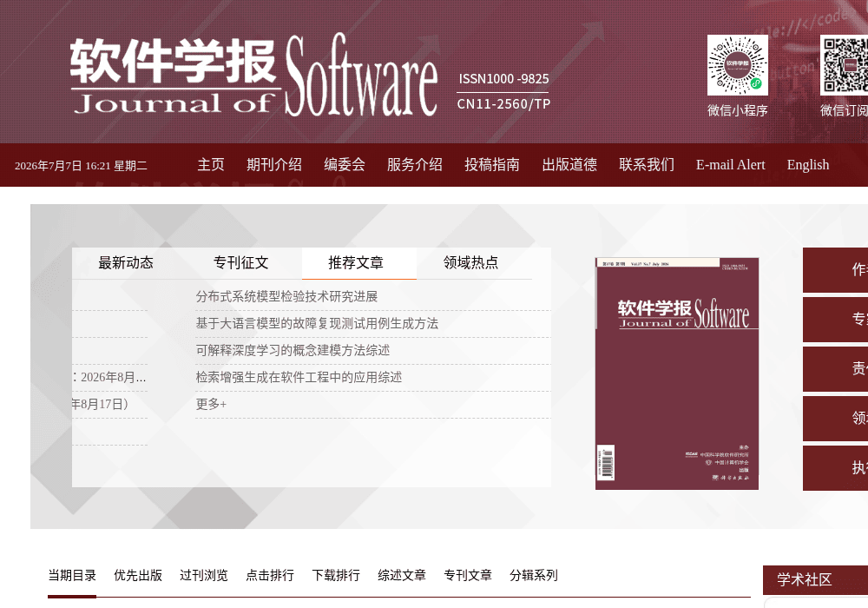The image size is (868, 608).
Task: Click the red side button beginning 责
Action: tap(835, 369)
